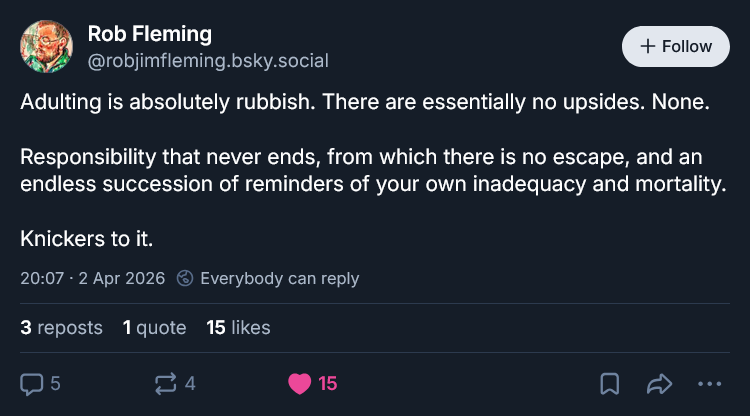Click the reply speech bubble icon
This screenshot has width=750, height=416.
(32, 383)
